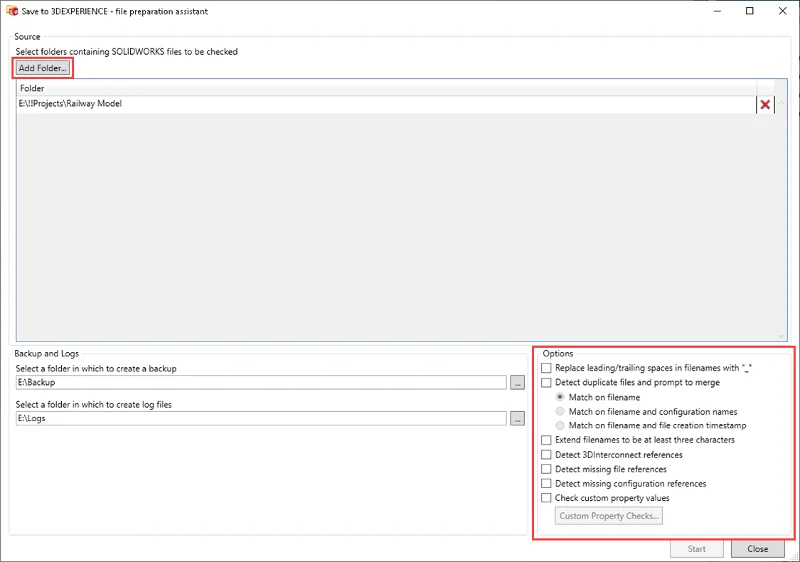Enable Detect missing file references

click(546, 469)
